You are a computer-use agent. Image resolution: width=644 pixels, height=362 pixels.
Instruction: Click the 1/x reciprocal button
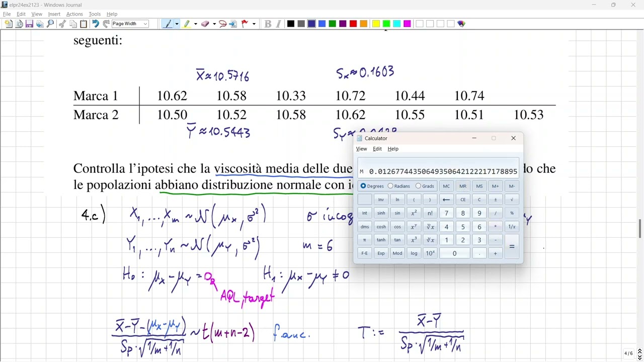tap(512, 227)
